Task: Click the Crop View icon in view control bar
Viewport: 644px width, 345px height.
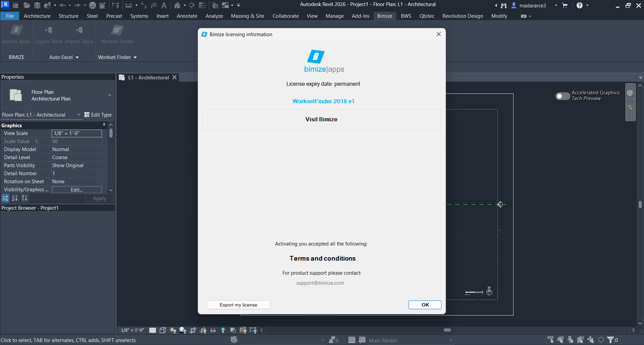Action: point(193,330)
